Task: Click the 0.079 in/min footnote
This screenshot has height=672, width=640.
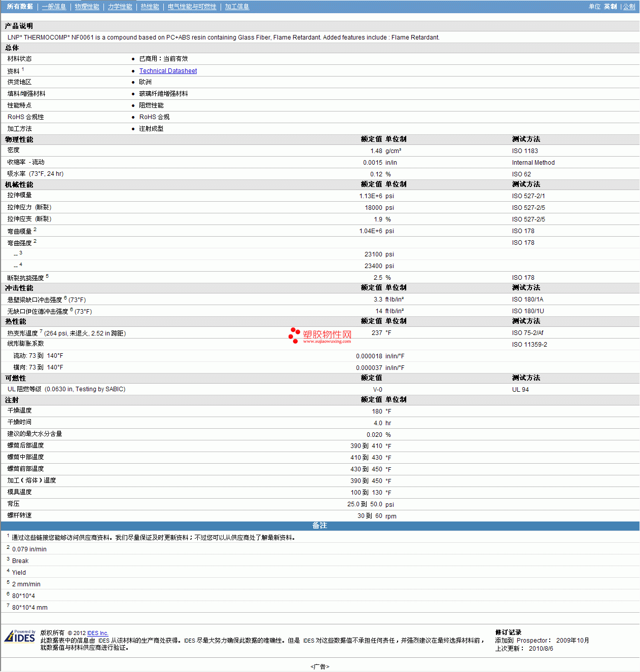Action: (x=29, y=549)
